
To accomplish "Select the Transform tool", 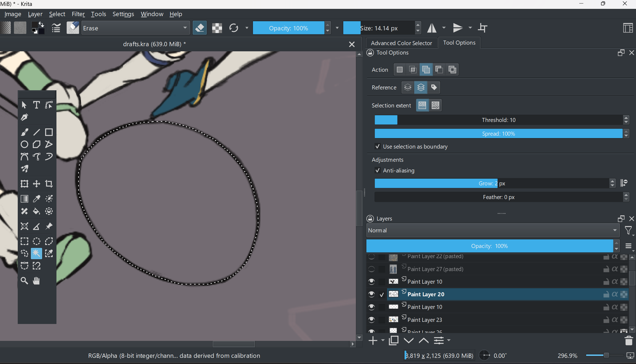I will click(x=24, y=184).
